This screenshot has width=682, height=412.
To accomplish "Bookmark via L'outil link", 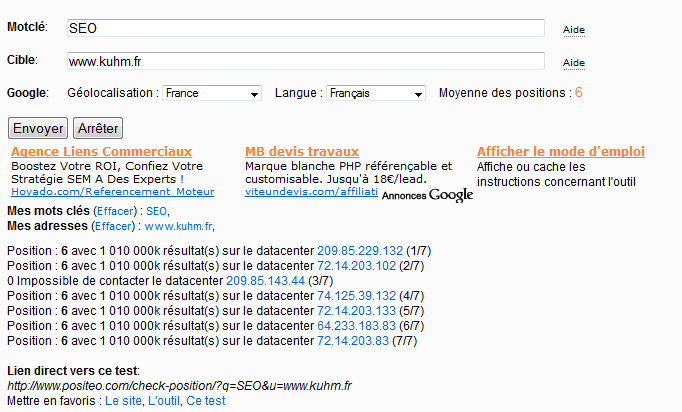I will click(164, 401).
